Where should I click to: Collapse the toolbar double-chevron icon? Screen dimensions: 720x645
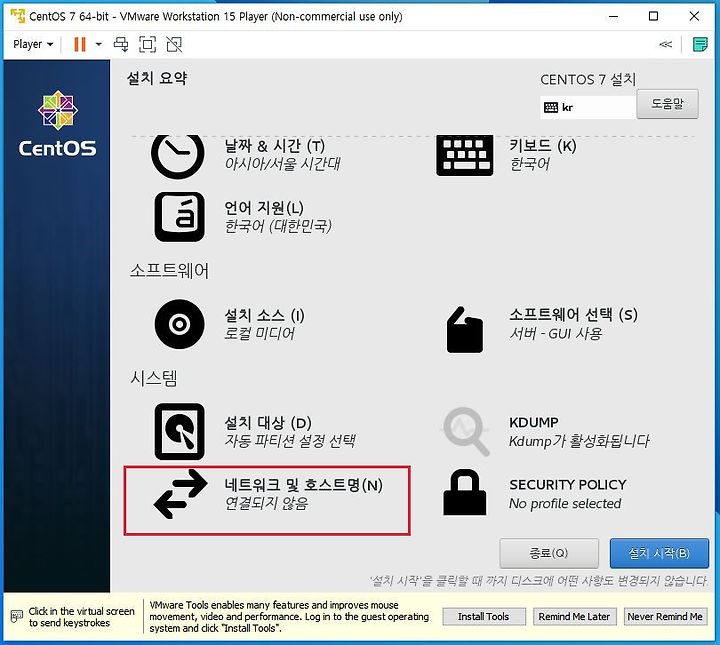[665, 45]
